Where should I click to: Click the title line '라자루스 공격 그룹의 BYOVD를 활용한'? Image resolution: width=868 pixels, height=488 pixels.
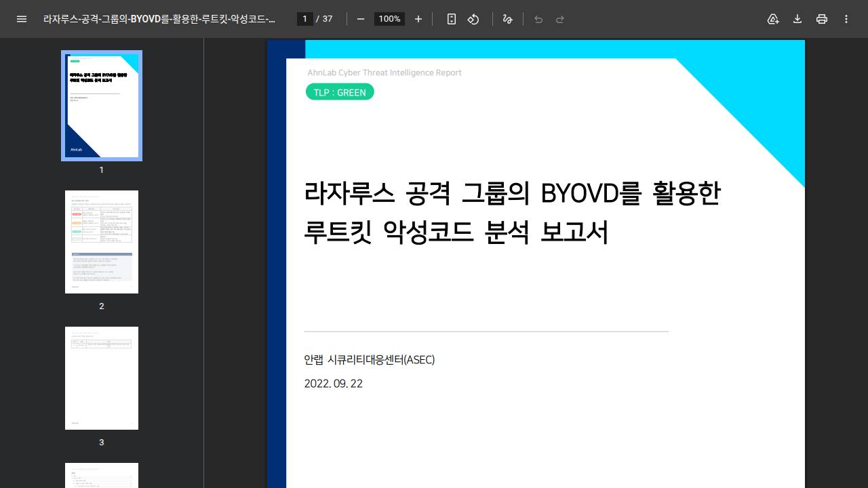tap(512, 194)
